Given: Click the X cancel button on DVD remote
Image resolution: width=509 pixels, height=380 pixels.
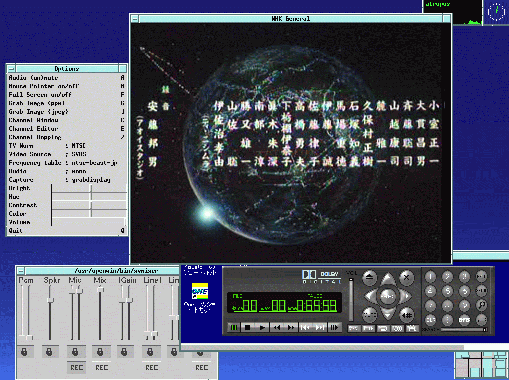Looking at the screenshot, I should 406,277.
